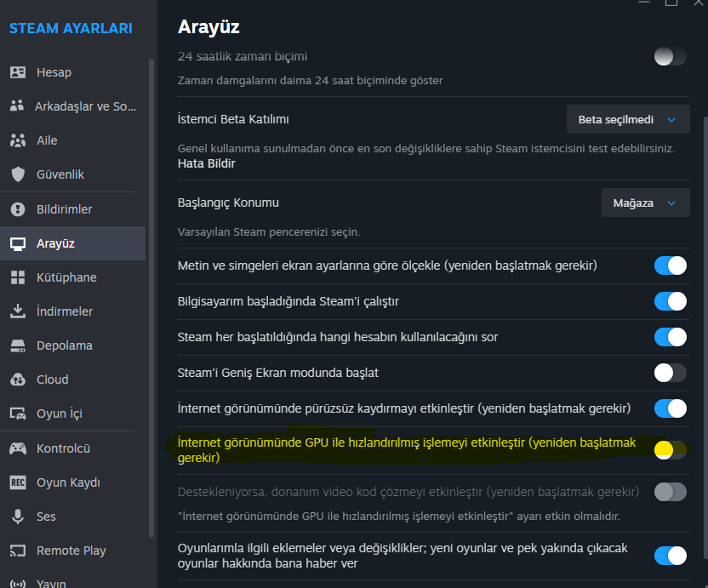Click the Yayın broadcast icon
The width and height of the screenshot is (708, 588).
pos(18,584)
